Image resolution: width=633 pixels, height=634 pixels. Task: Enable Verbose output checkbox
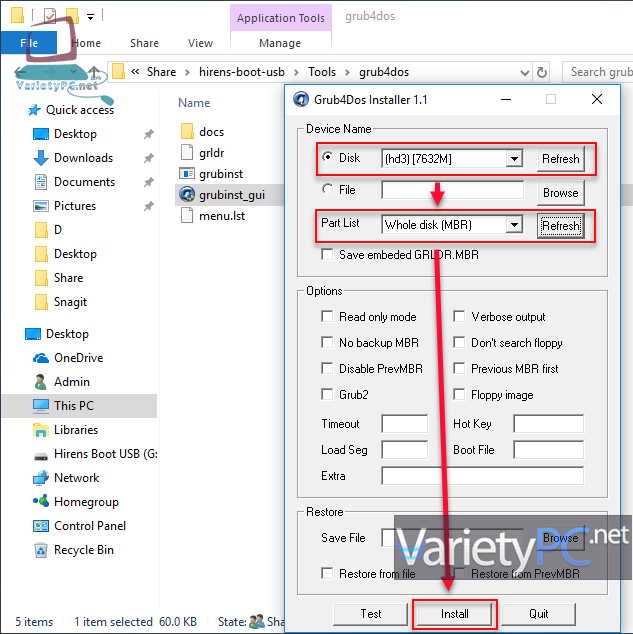tap(459, 316)
